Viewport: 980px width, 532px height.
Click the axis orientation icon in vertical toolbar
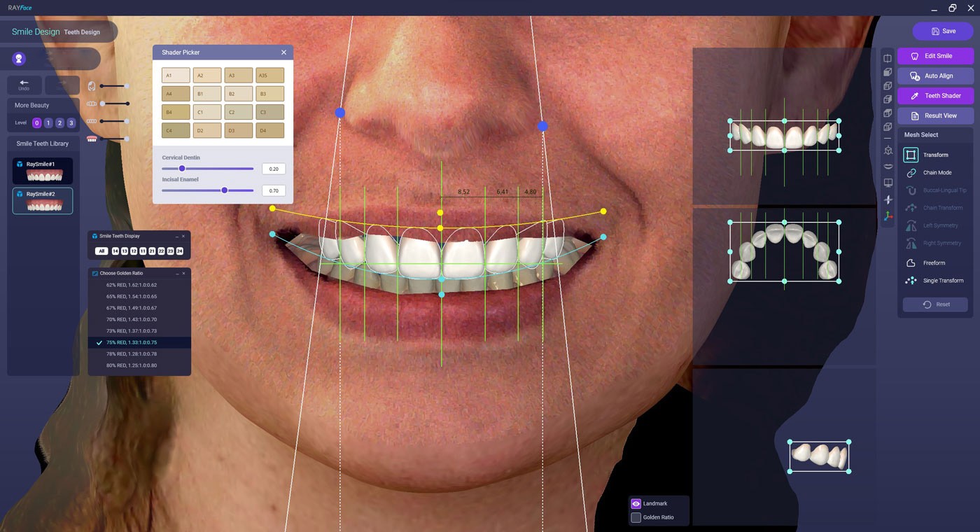888,217
